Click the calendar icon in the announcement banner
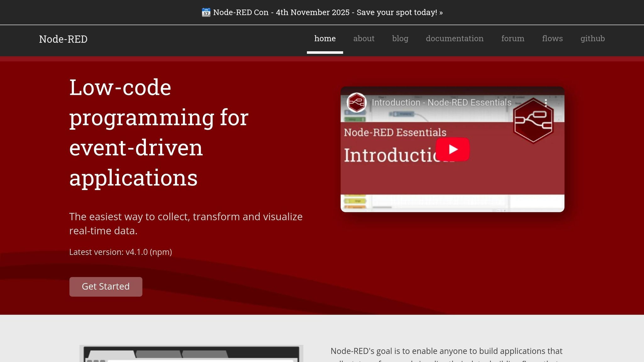This screenshot has width=644, height=362. pyautogui.click(x=206, y=12)
